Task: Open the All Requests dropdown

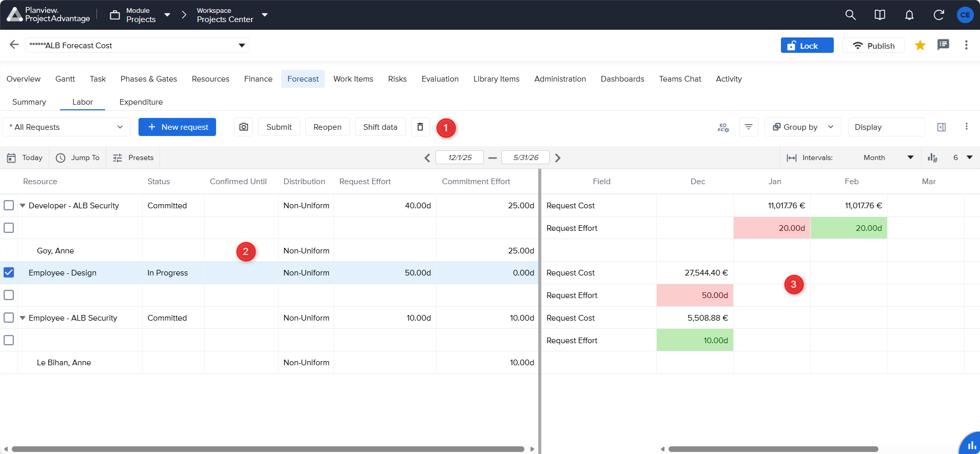Action: point(67,127)
